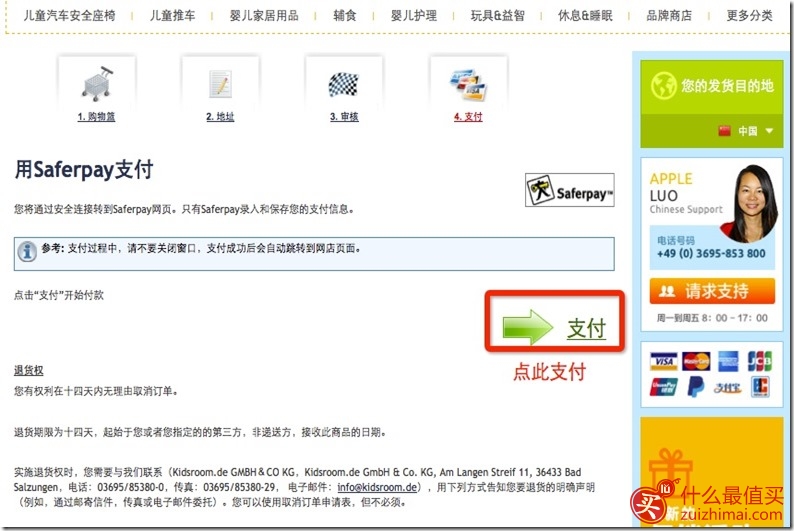The width and height of the screenshot is (794, 531).
Task: Click the UnionPay icon
Action: (664, 387)
